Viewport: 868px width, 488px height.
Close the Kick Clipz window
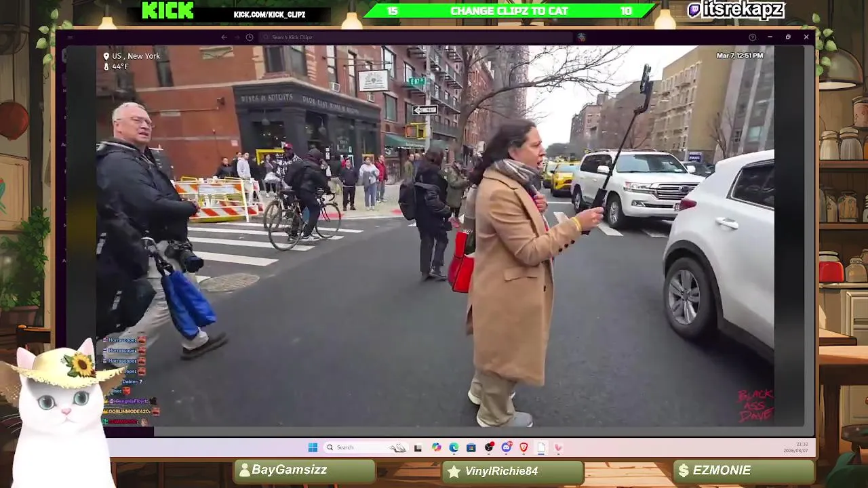coord(806,37)
